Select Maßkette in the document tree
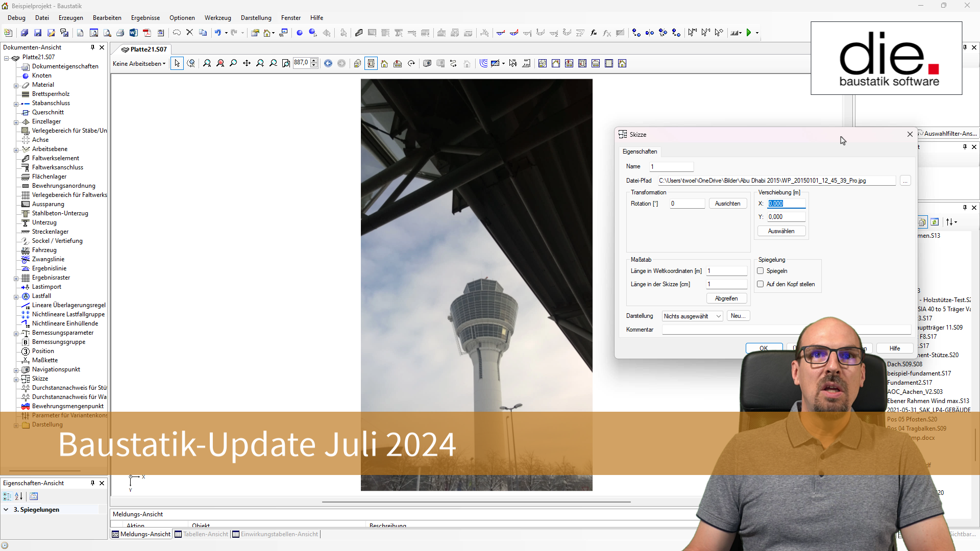Viewport: 980px width, 551px height. [45, 360]
